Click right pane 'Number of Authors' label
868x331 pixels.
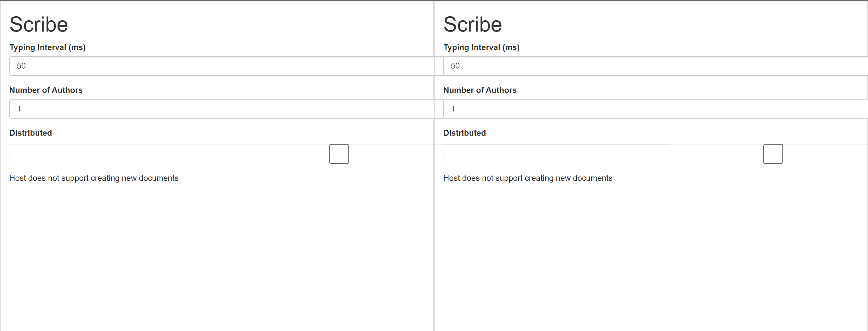(480, 90)
